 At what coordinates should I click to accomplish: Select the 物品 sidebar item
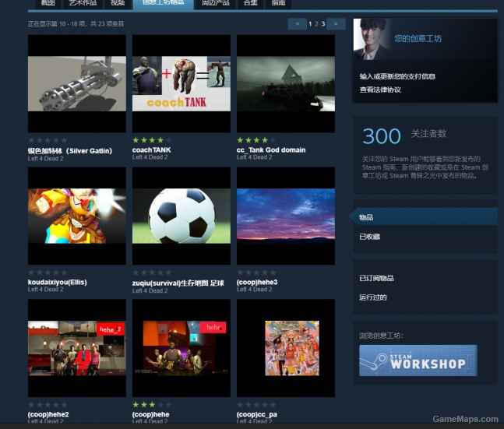[424, 217]
